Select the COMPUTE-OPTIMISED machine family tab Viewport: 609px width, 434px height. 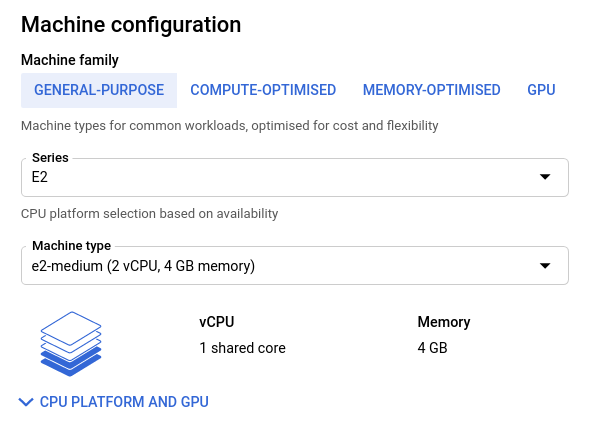tap(263, 90)
